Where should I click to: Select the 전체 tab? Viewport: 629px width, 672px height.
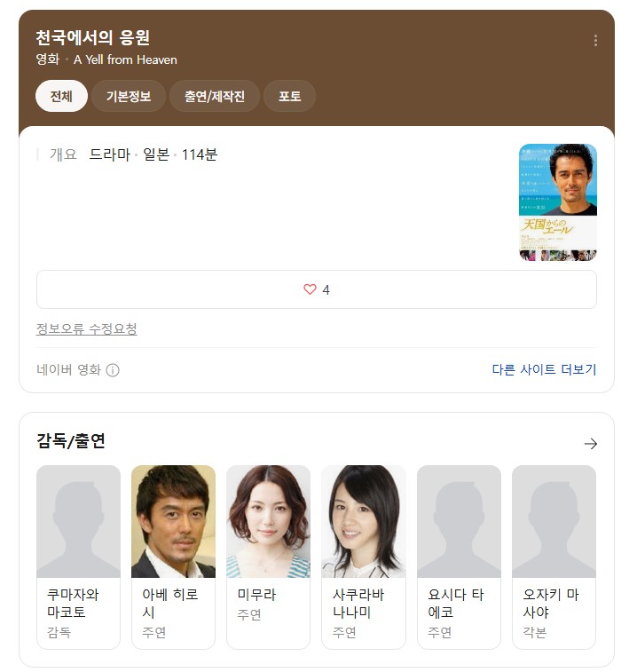[x=61, y=96]
